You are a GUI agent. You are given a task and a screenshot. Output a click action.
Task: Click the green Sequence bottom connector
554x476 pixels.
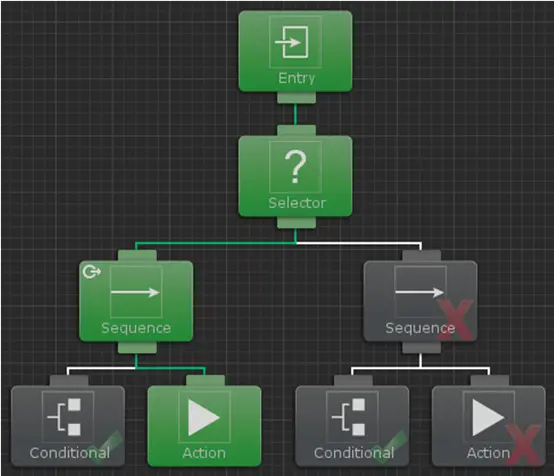[x=137, y=347]
